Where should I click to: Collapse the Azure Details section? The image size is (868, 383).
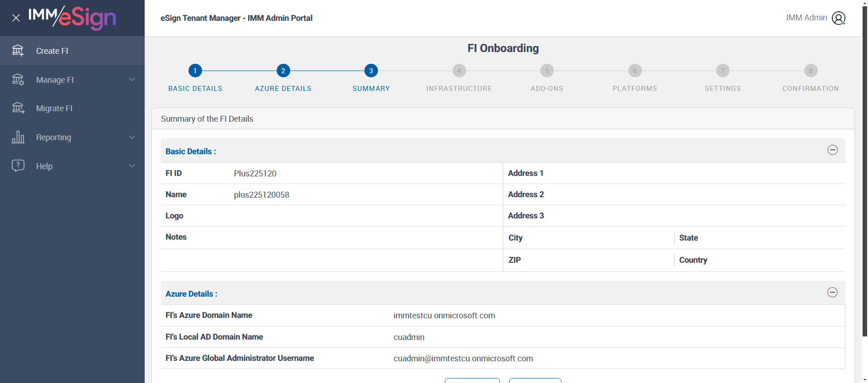click(x=832, y=293)
